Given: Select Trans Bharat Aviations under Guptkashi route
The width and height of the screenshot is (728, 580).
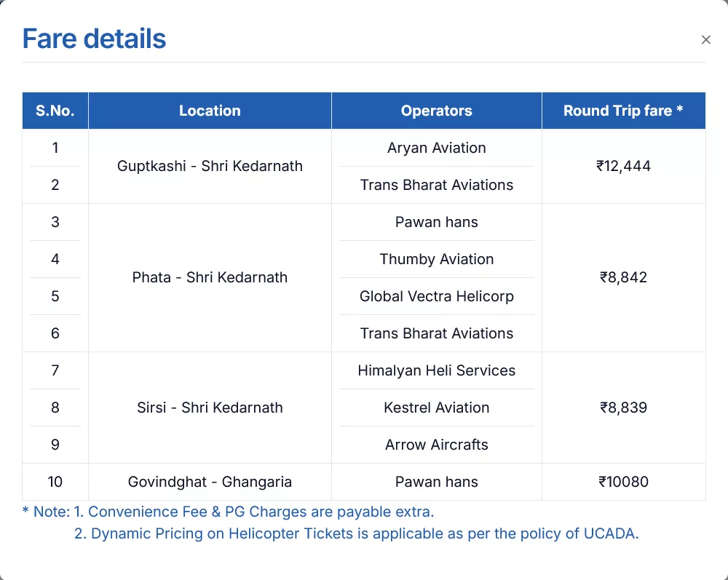Looking at the screenshot, I should pos(436,185).
